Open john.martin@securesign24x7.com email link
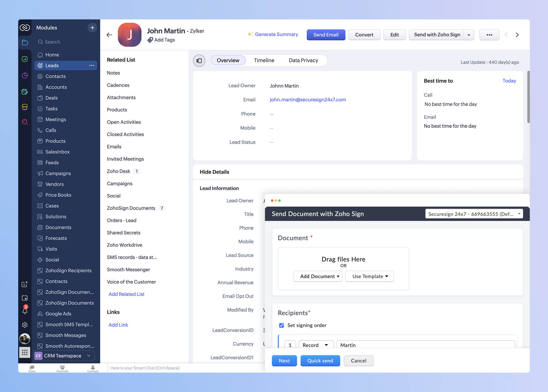The image size is (548, 392). coord(308,100)
